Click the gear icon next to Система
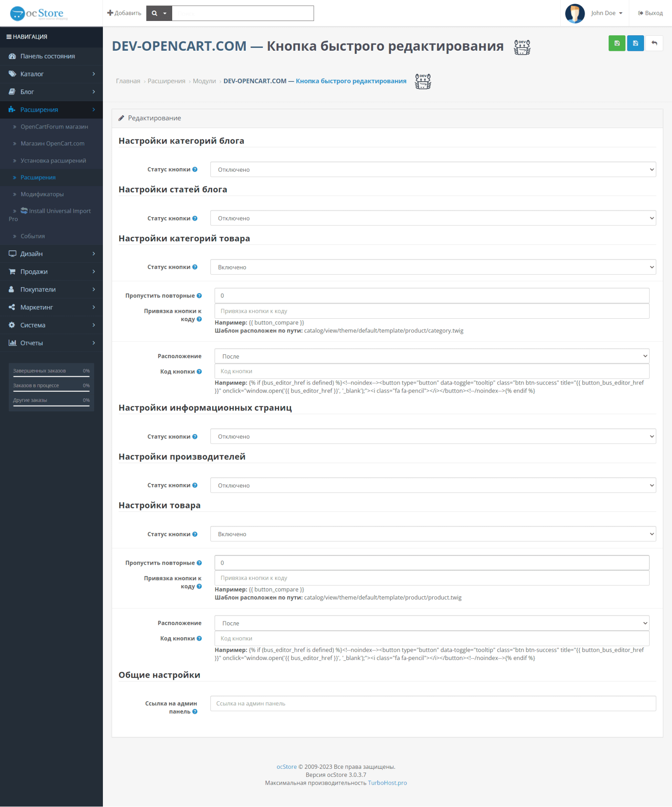 coord(12,325)
